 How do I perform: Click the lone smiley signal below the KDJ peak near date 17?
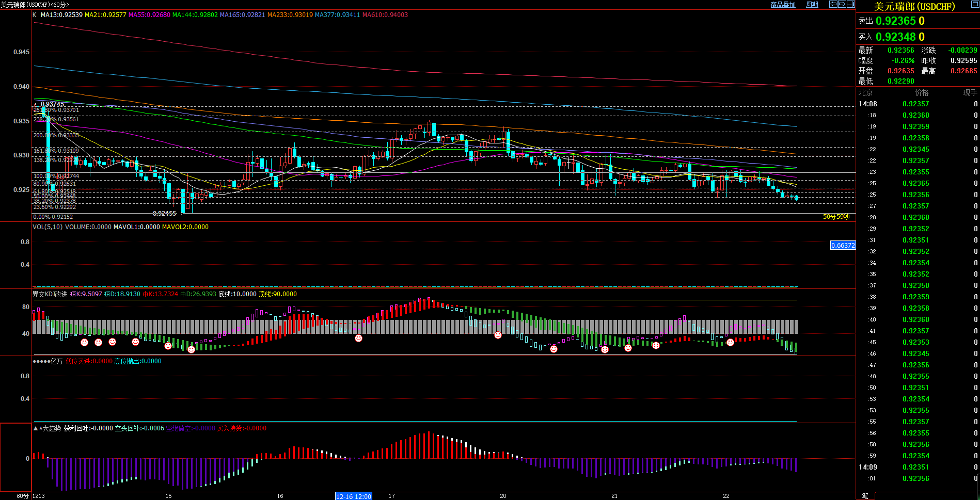(x=358, y=338)
